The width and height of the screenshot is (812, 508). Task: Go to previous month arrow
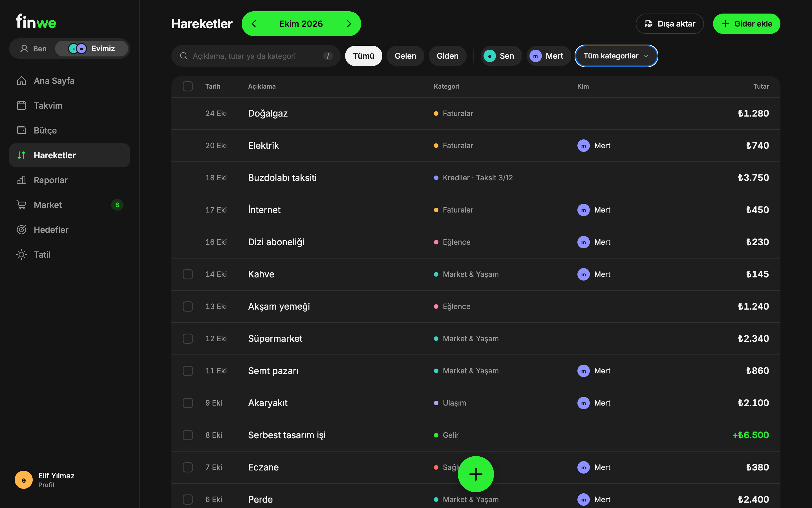pos(254,24)
